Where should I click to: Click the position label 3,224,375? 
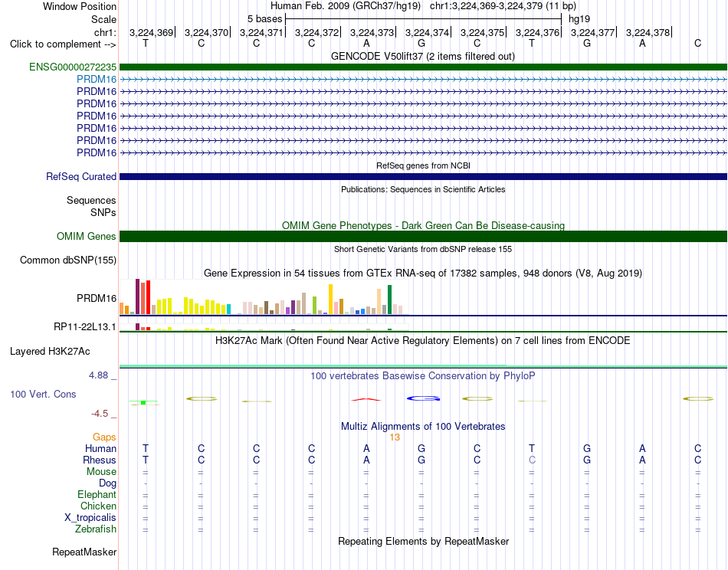pyautogui.click(x=482, y=32)
